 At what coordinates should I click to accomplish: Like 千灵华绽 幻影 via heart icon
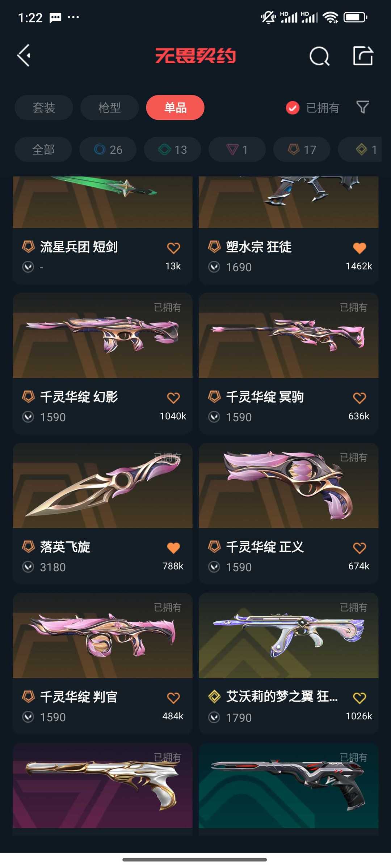(173, 398)
